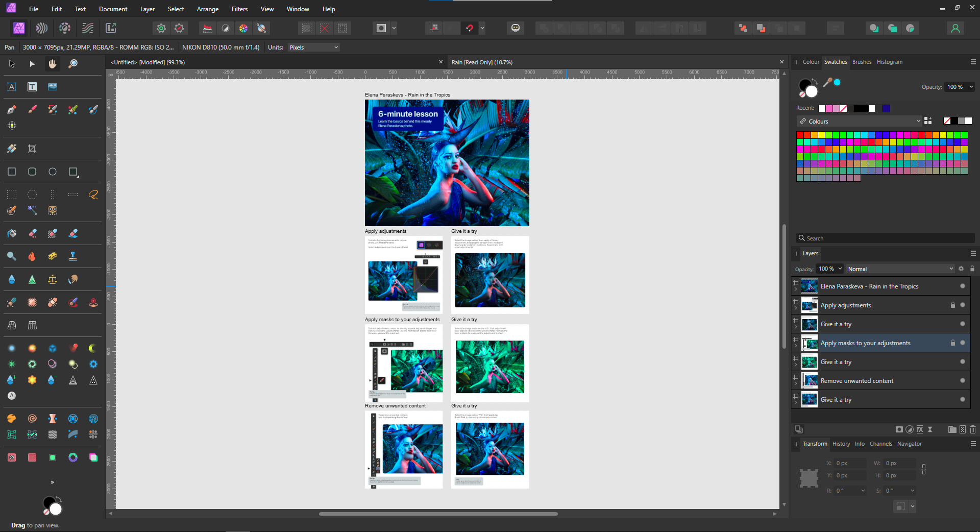980x532 pixels.
Task: Toggle the Quick Mask button
Action: (381, 28)
